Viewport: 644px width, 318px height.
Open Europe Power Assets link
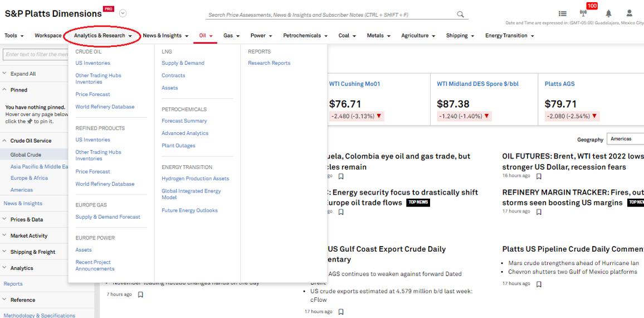tap(84, 250)
